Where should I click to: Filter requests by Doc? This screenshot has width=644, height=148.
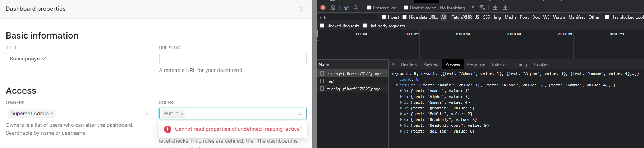536,17
